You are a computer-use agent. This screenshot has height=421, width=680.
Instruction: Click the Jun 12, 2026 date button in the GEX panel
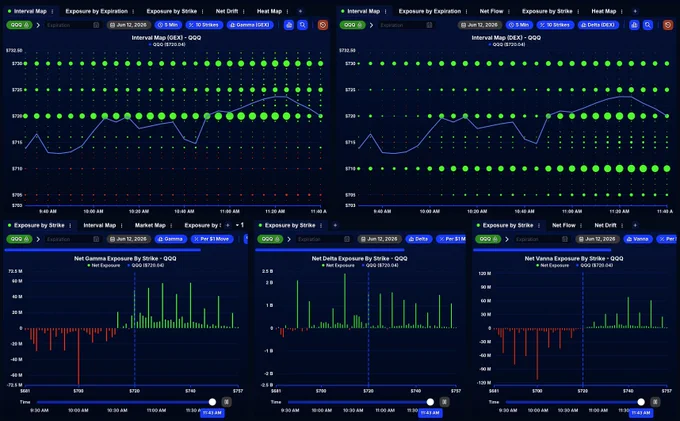[x=129, y=25]
